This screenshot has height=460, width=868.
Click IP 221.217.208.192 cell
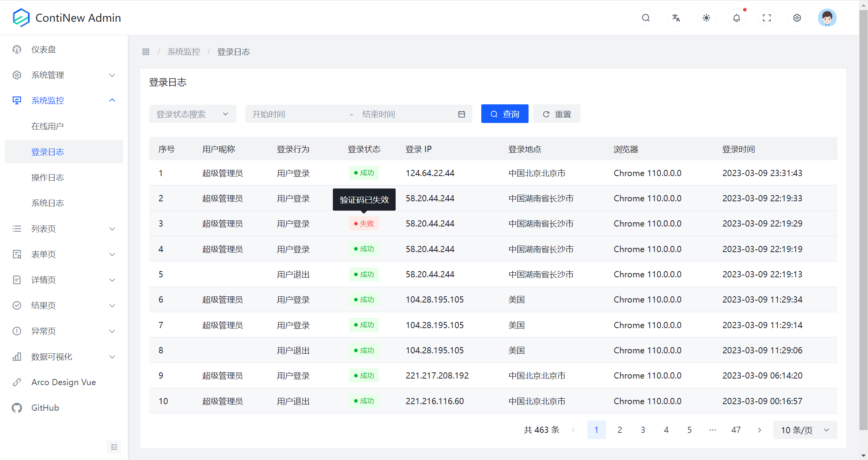pyautogui.click(x=437, y=375)
